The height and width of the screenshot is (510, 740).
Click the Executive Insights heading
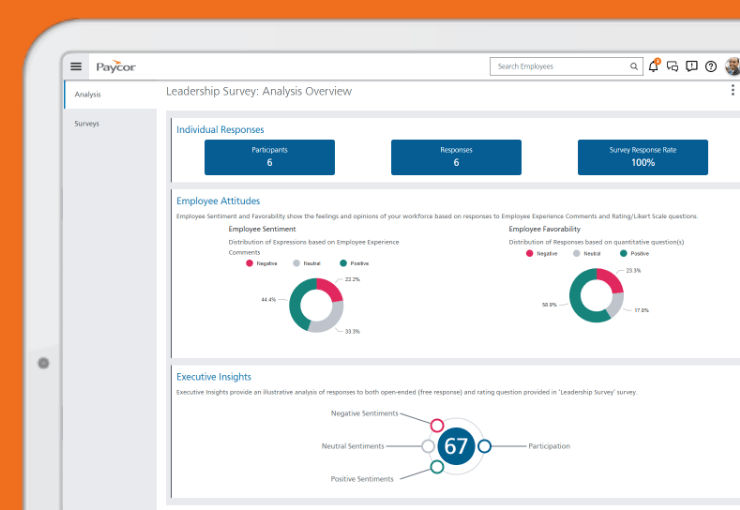(x=214, y=377)
